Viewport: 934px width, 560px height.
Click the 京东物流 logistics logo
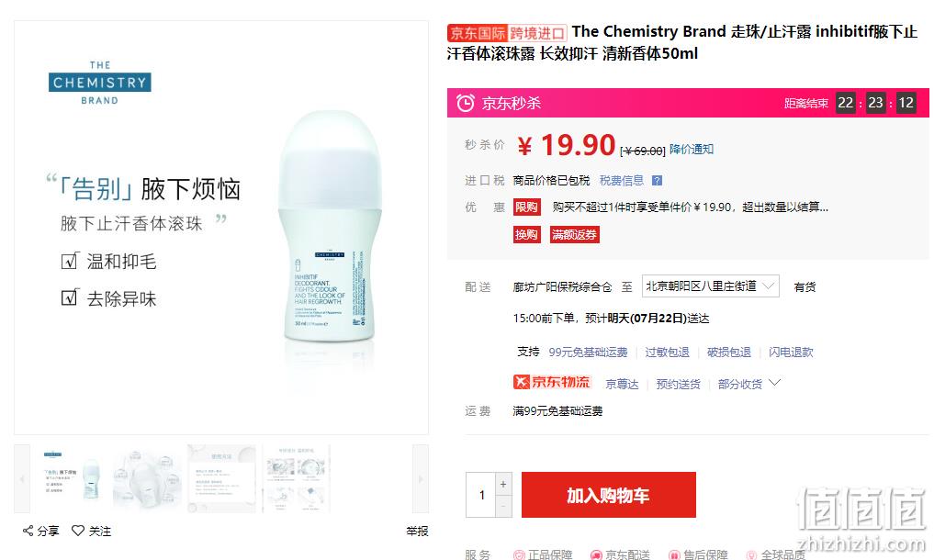pyautogui.click(x=552, y=382)
